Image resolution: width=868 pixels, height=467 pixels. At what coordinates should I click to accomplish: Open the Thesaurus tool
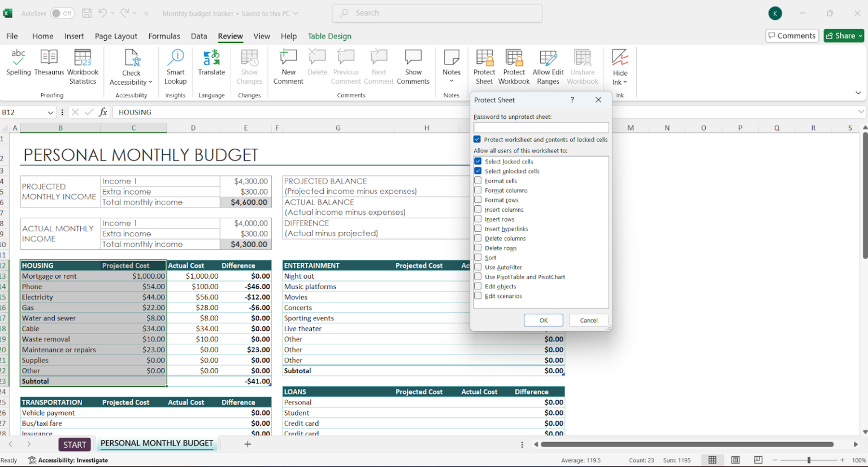49,65
